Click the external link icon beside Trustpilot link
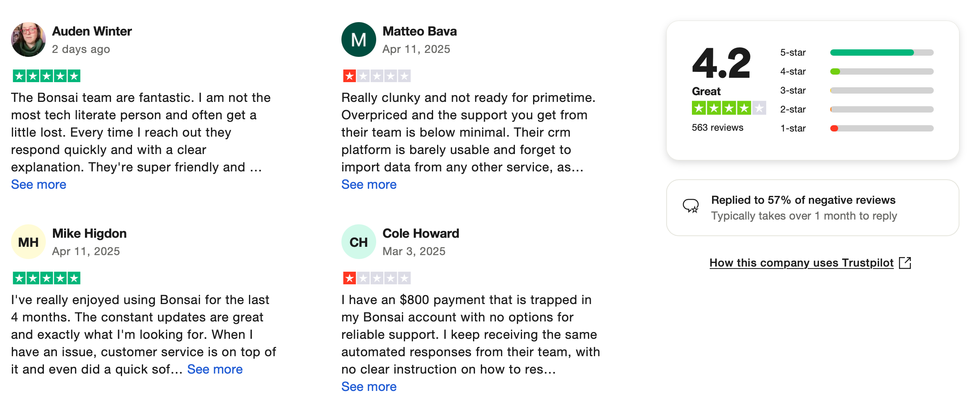Viewport: 980px width, 417px height. 905,263
